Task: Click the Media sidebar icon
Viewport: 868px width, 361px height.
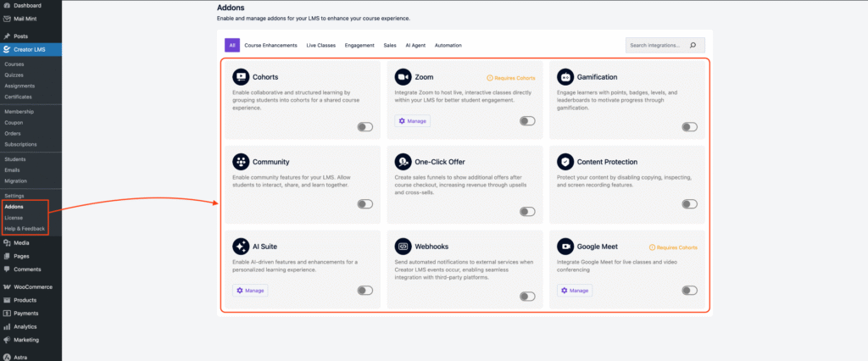Action: click(x=7, y=242)
